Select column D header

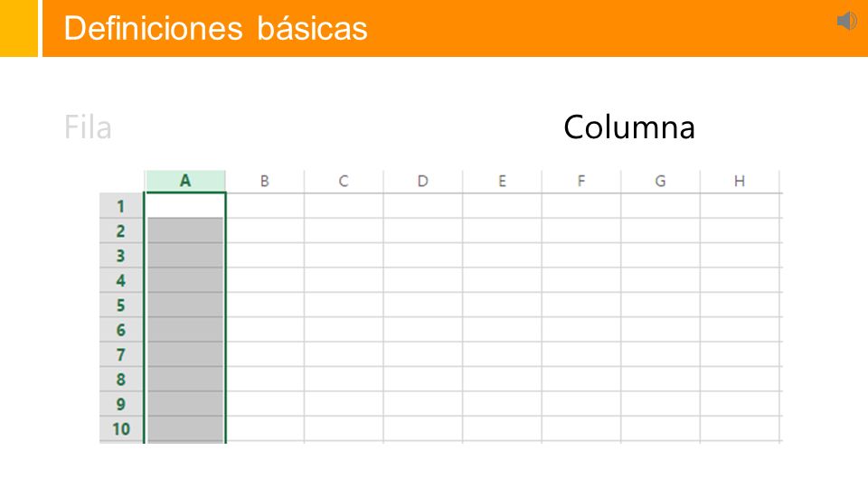(423, 181)
